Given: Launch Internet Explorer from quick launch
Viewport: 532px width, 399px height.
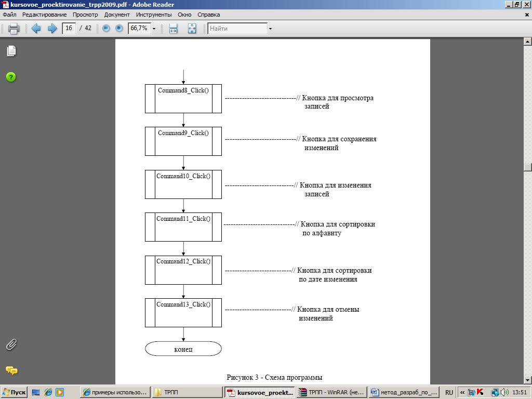Looking at the screenshot, I should click(48, 393).
